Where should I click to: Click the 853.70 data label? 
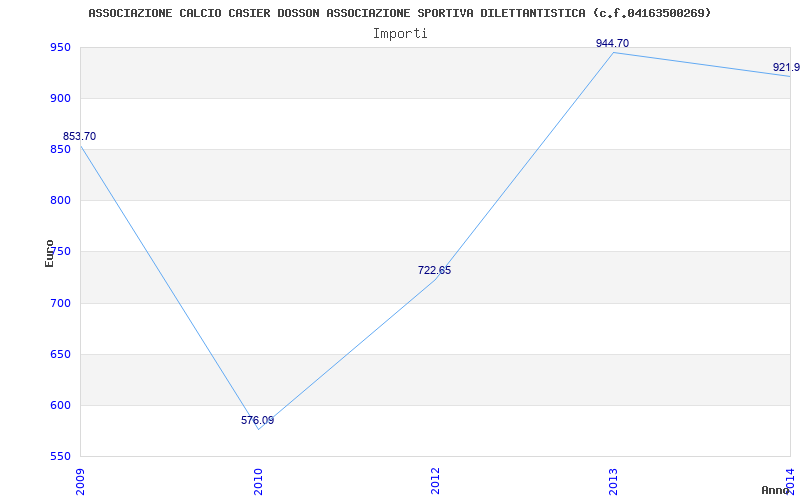click(x=79, y=137)
